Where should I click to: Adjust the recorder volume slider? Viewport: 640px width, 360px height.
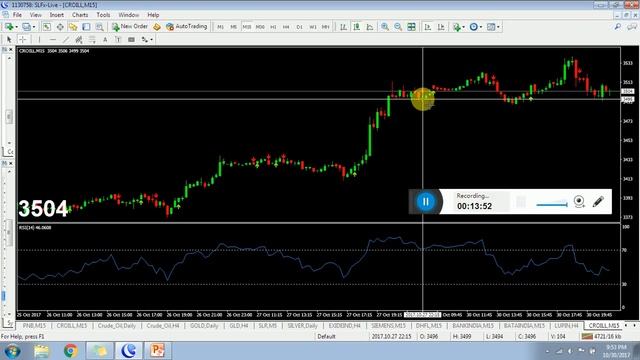[552, 204]
